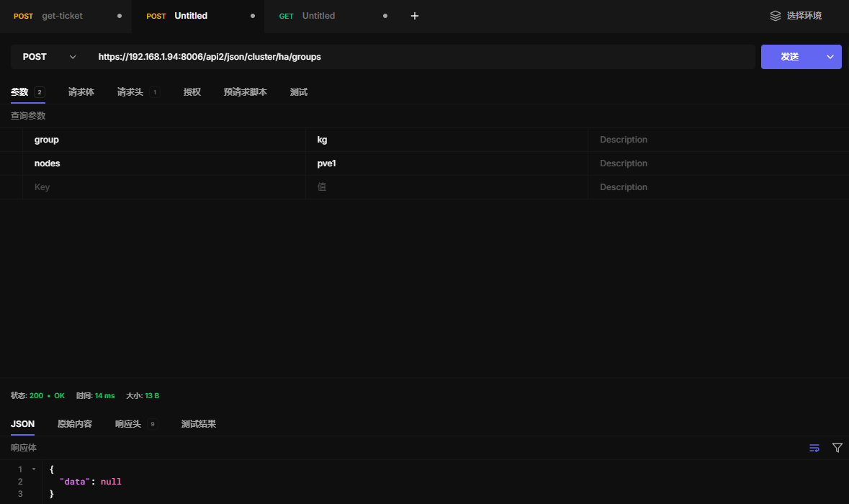Go to the 授权 tab
The width and height of the screenshot is (849, 504).
click(192, 92)
